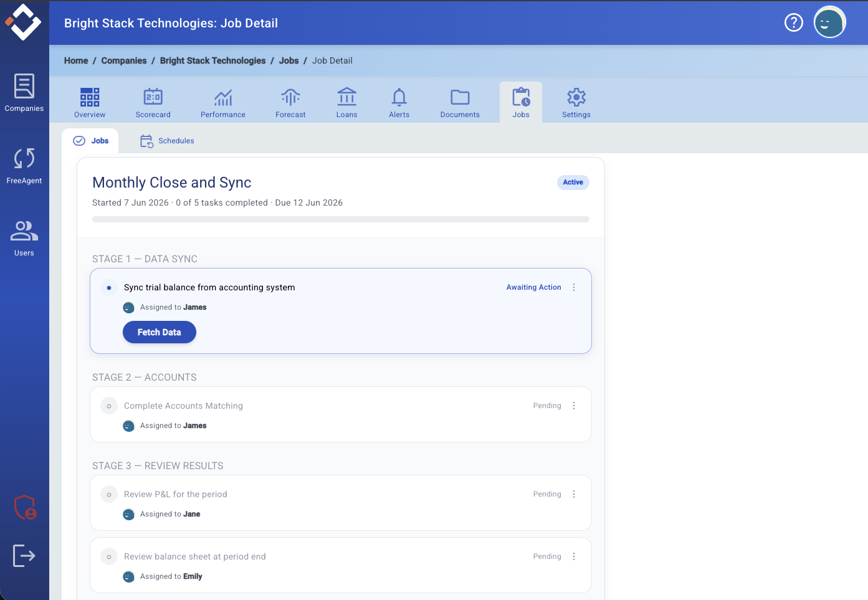Click status circle of Complete Accounts Matching

click(x=109, y=406)
